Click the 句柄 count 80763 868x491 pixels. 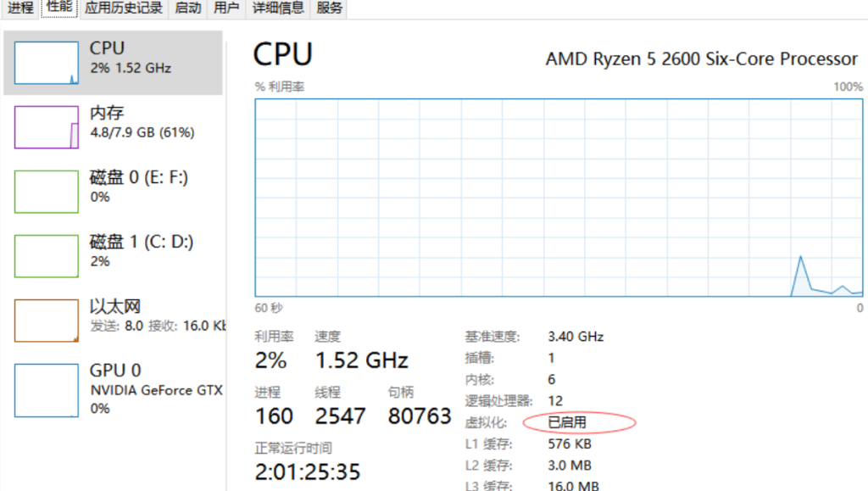pyautogui.click(x=420, y=416)
